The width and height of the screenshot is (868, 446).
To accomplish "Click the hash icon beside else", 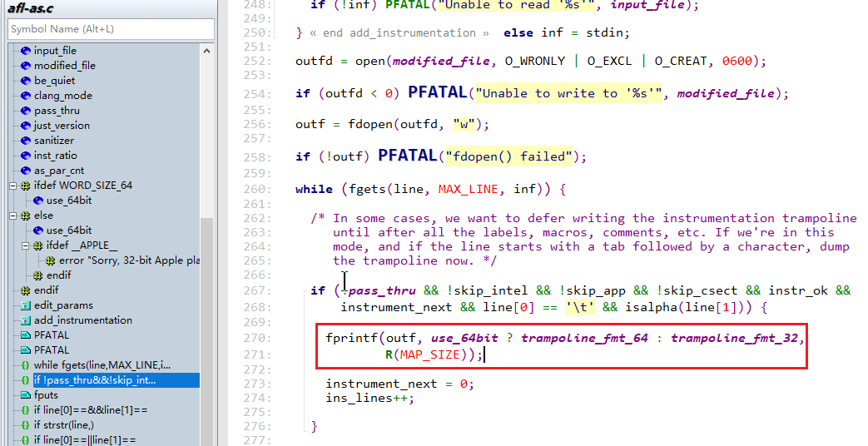I will coord(26,216).
